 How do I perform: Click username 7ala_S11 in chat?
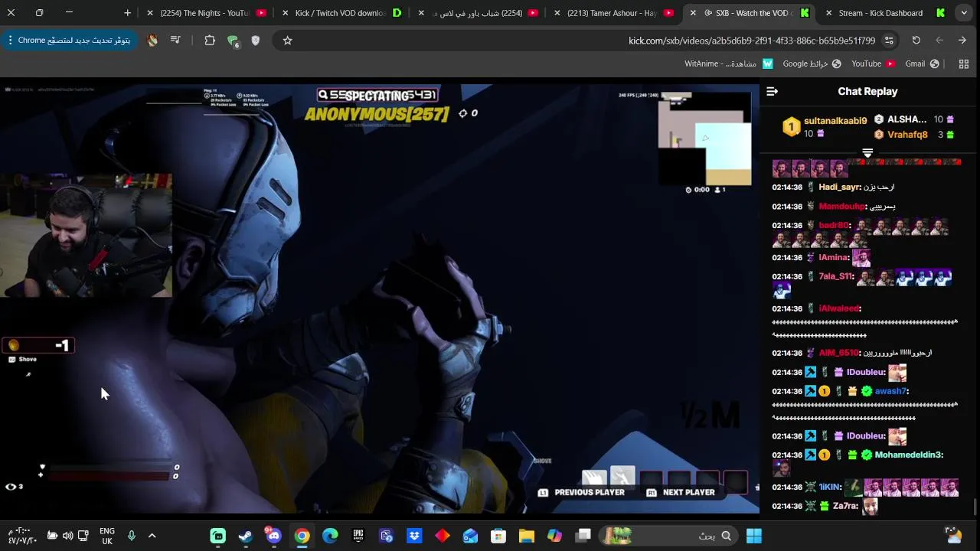(835, 276)
